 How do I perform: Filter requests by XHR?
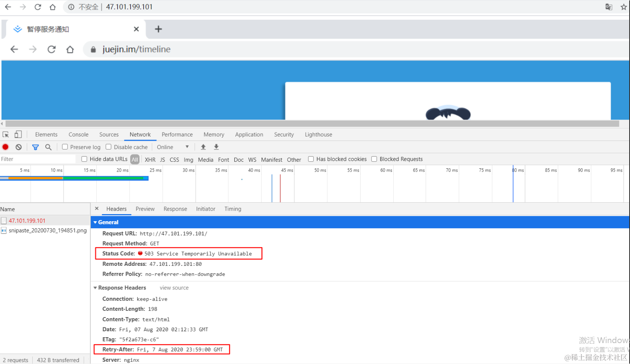150,160
